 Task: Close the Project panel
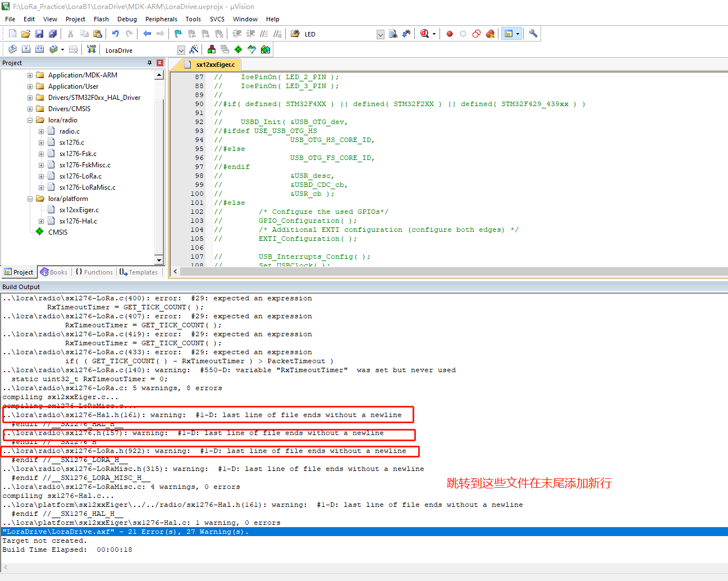point(160,63)
